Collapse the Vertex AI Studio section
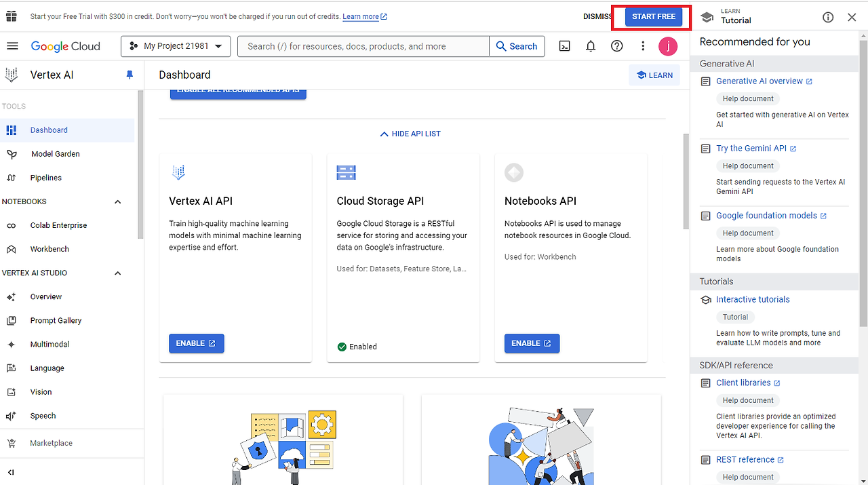 pos(117,273)
